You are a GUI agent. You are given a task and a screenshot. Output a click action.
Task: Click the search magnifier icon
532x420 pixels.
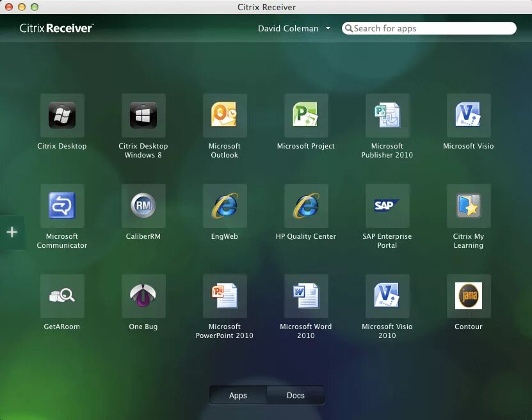pos(349,29)
